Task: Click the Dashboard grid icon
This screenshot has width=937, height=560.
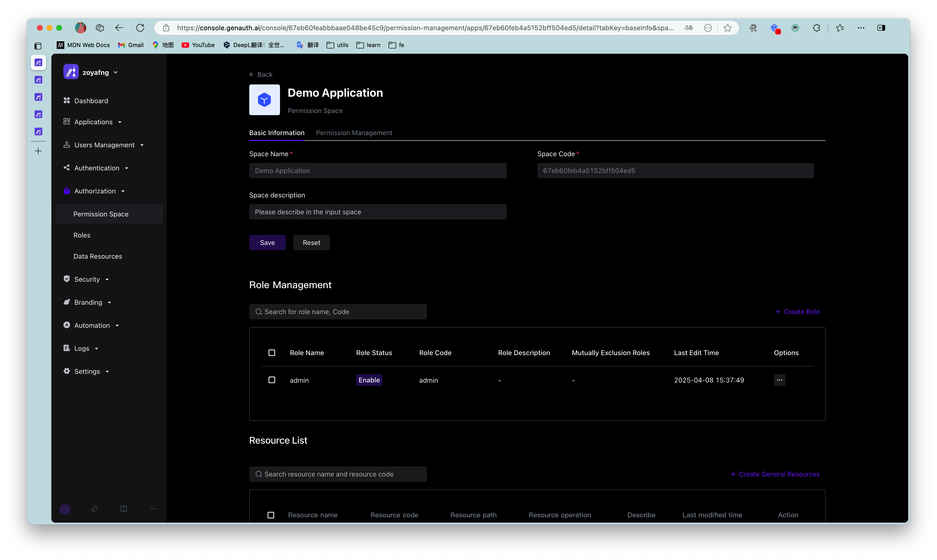Action: point(67,100)
